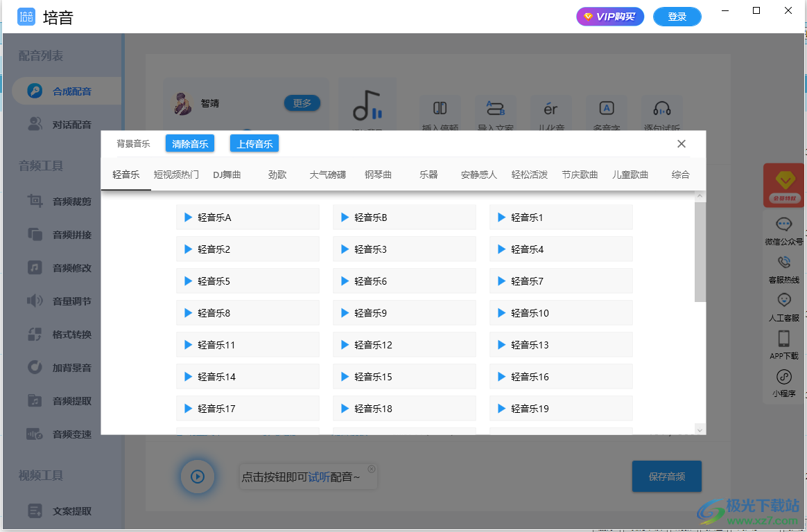Play the 轻音乐A preview track

[187, 218]
